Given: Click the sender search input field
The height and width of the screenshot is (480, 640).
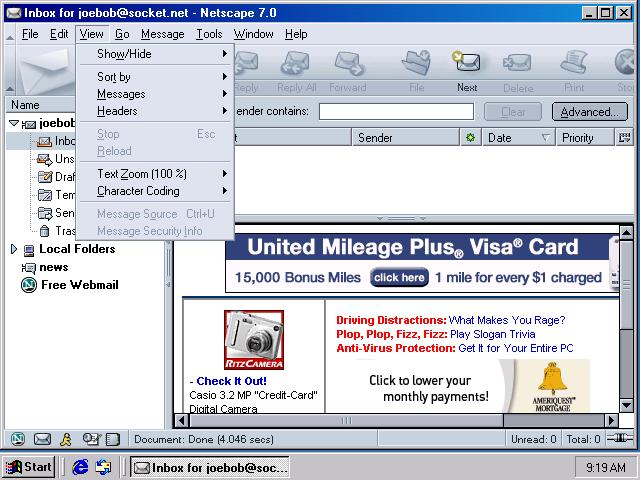Looking at the screenshot, I should (x=396, y=111).
